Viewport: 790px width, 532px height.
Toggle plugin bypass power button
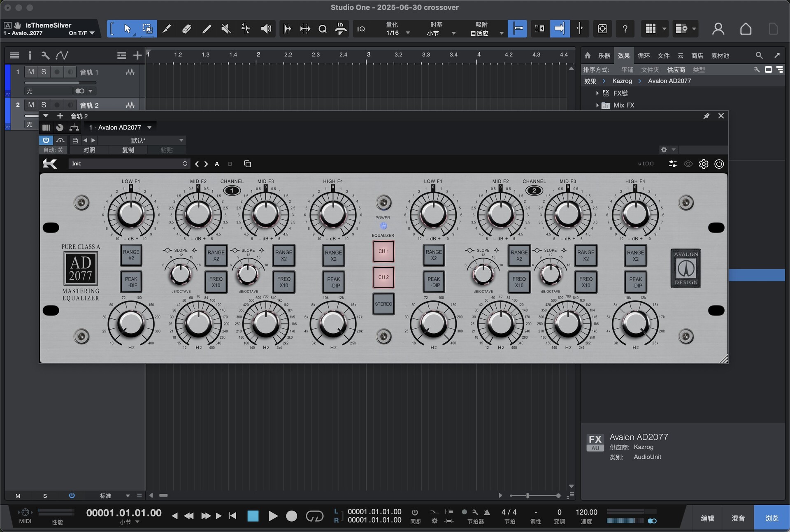pos(46,140)
